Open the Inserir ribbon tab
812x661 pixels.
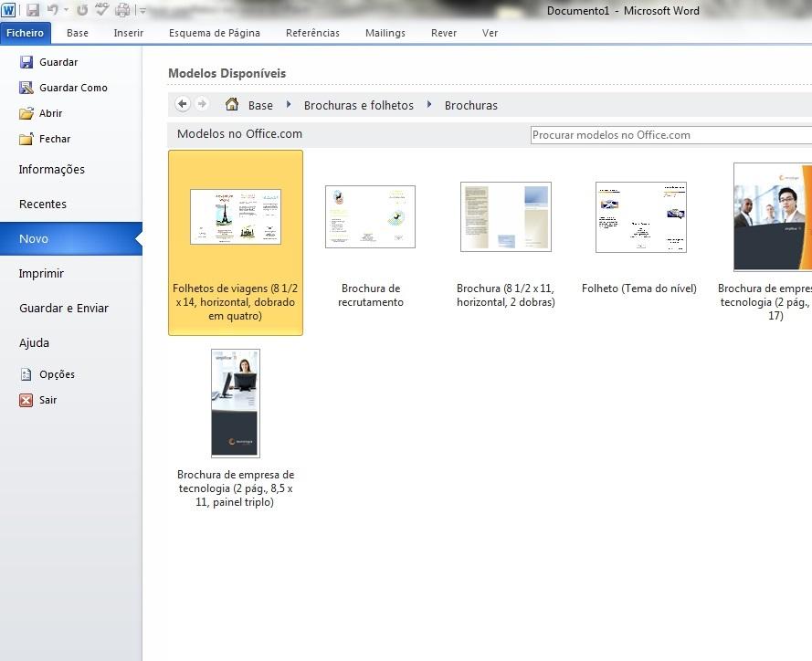pos(128,33)
